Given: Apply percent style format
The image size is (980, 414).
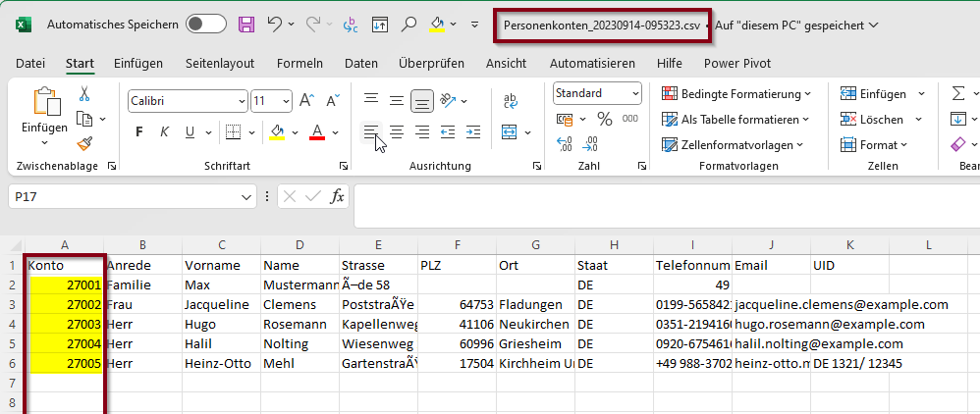Looking at the screenshot, I should pos(604,118).
